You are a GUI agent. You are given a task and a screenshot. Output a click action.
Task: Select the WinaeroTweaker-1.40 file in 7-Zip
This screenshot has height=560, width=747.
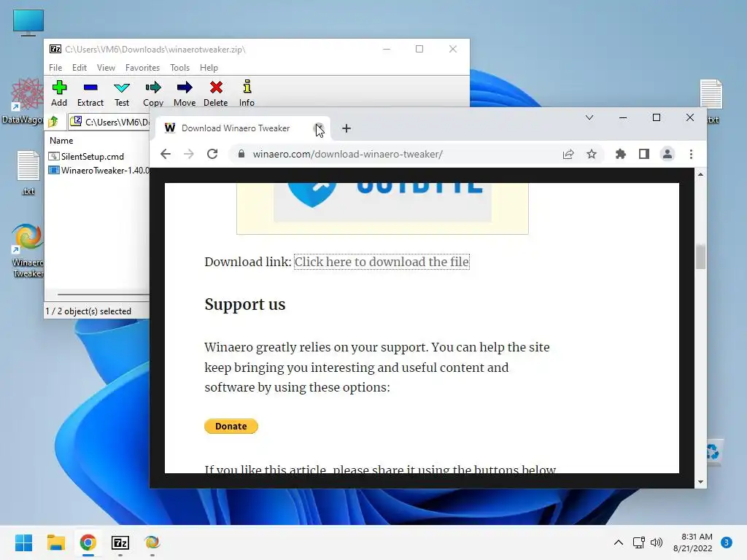(x=99, y=170)
